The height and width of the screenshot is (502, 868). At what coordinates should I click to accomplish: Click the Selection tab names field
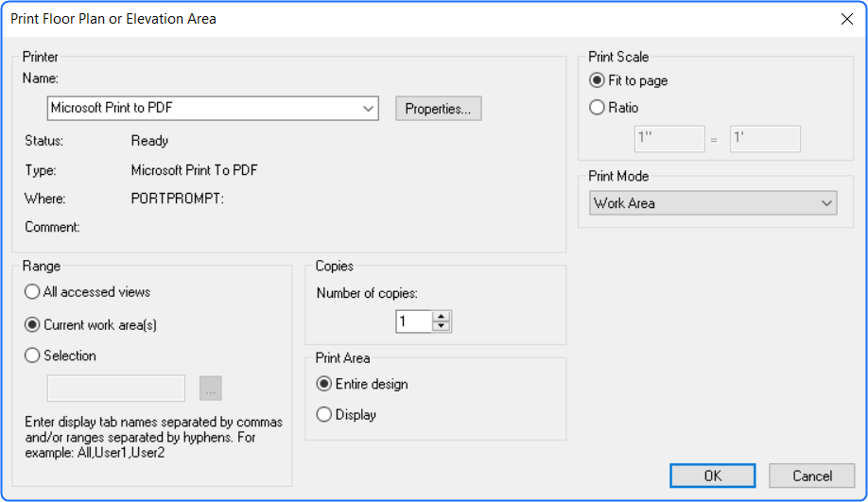click(x=115, y=389)
